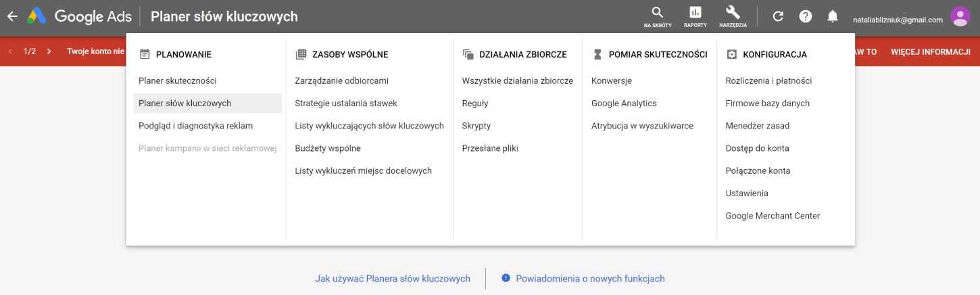Viewport: 980px width, 295px height.
Task: Select Rozliczenia i płatności
Action: [x=768, y=81]
